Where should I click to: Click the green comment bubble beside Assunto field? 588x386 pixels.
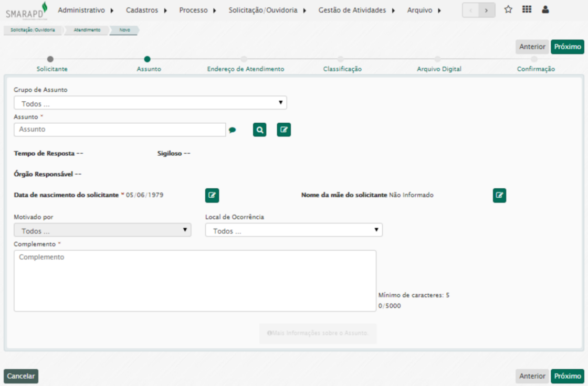pos(233,130)
